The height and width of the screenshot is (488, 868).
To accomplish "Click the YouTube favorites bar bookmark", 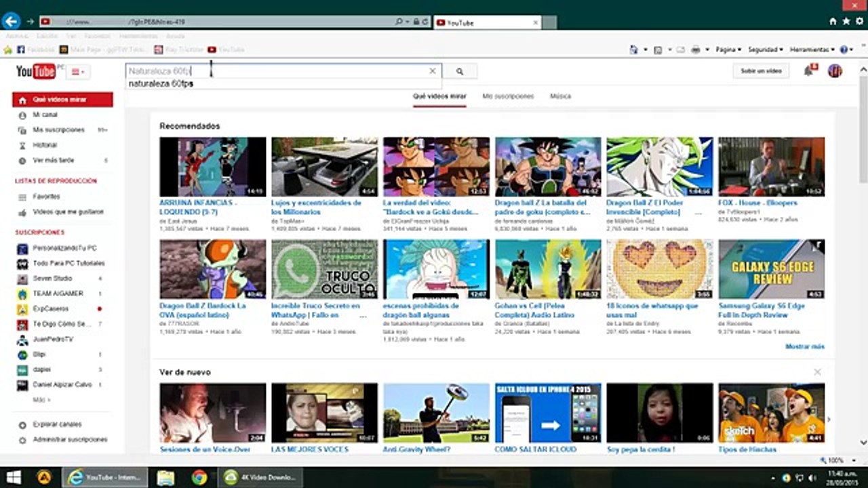I will tap(226, 49).
